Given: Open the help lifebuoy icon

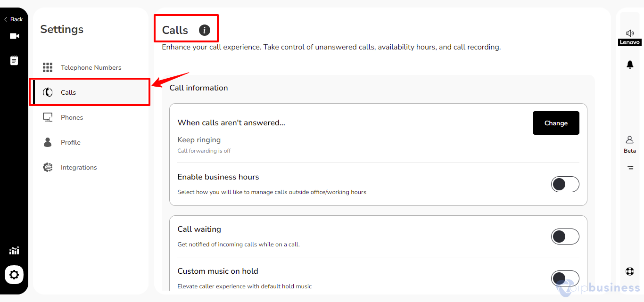Looking at the screenshot, I should coord(630,271).
